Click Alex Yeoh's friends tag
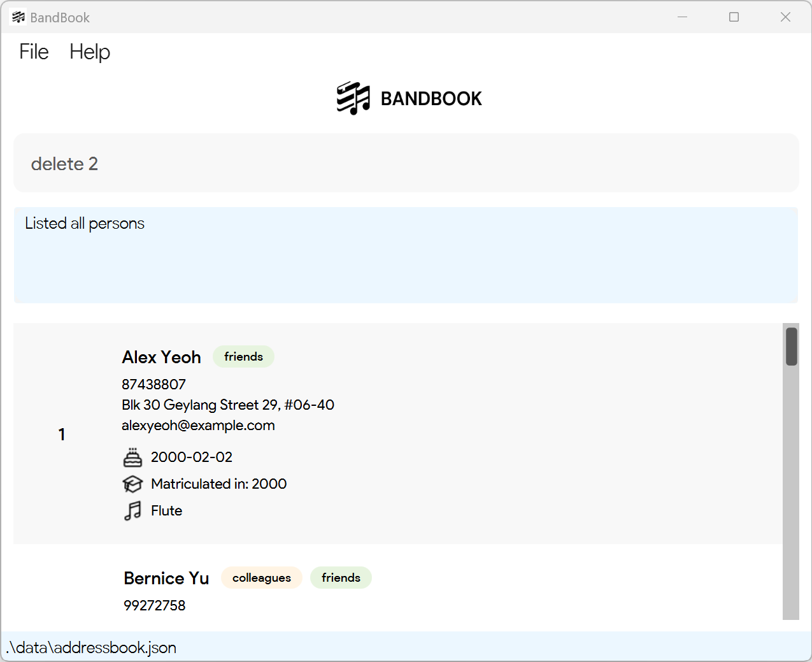This screenshot has height=662, width=812. point(243,357)
